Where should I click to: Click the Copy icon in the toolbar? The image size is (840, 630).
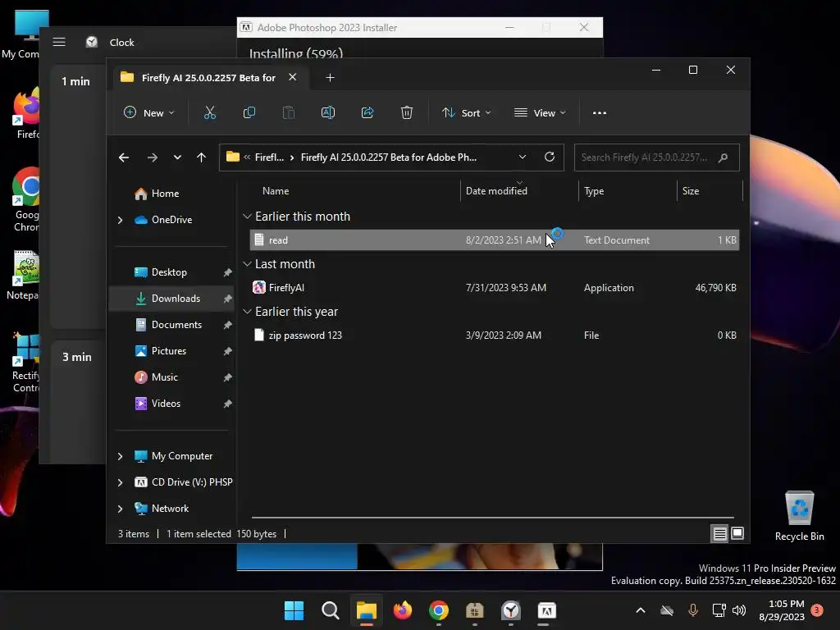249,112
